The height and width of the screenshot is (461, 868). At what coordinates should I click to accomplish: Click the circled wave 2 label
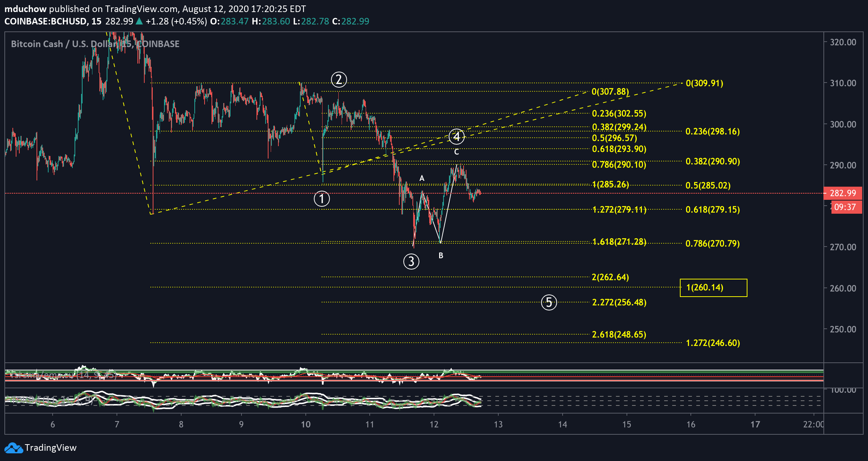click(x=339, y=79)
